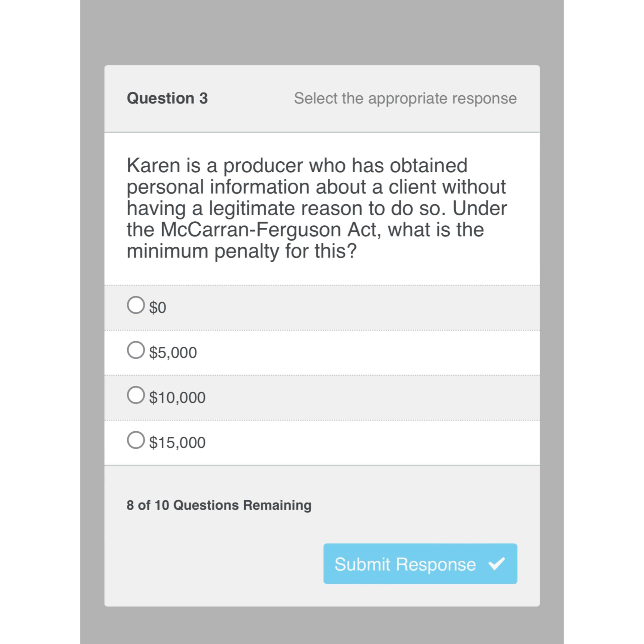Click the radio circle next to $0
644x644 pixels.
coord(136,305)
